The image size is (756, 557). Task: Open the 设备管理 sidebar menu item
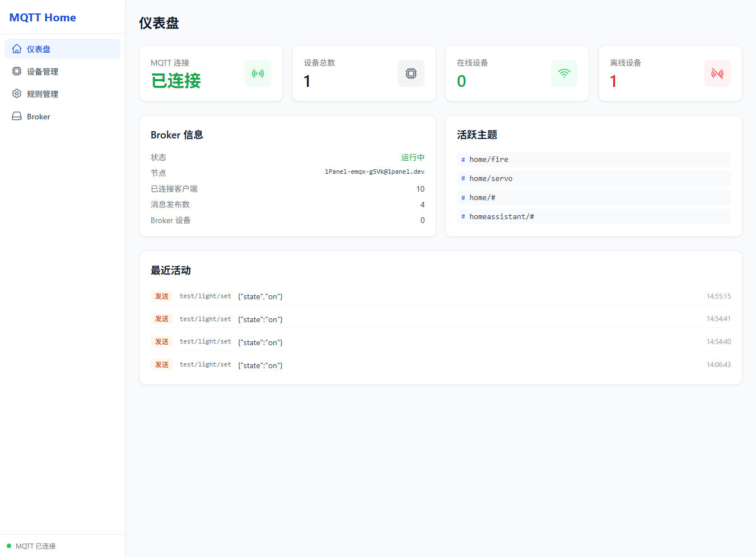(x=43, y=72)
